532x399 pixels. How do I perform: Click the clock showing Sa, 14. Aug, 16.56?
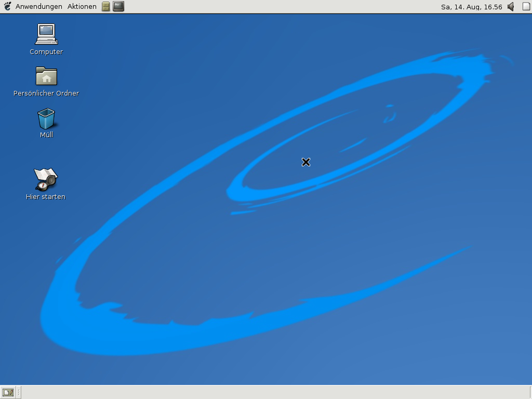click(471, 7)
